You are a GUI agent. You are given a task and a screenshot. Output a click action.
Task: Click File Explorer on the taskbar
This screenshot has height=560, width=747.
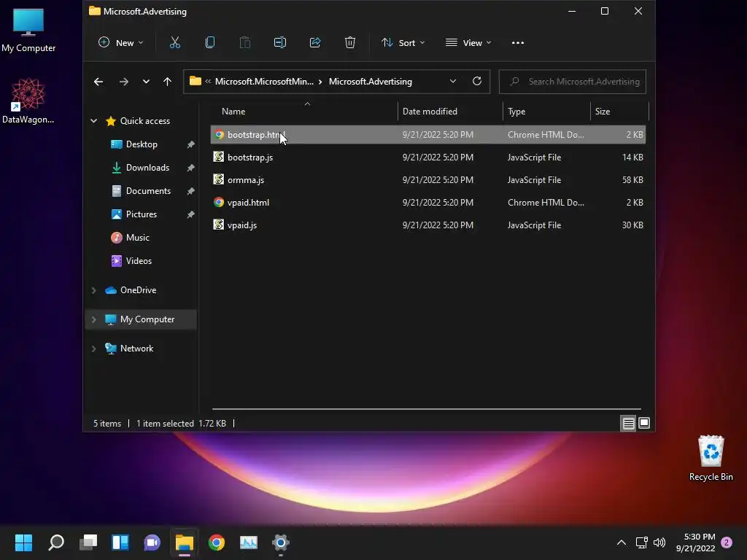pyautogui.click(x=185, y=542)
